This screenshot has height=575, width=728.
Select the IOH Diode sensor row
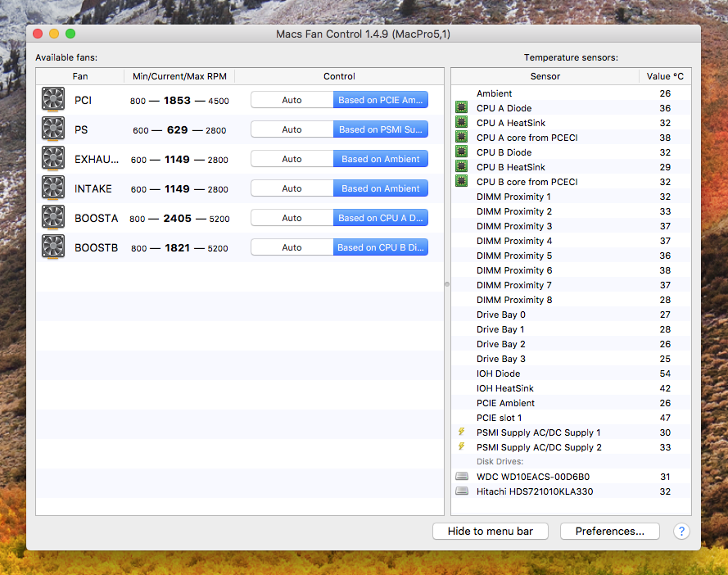click(571, 374)
